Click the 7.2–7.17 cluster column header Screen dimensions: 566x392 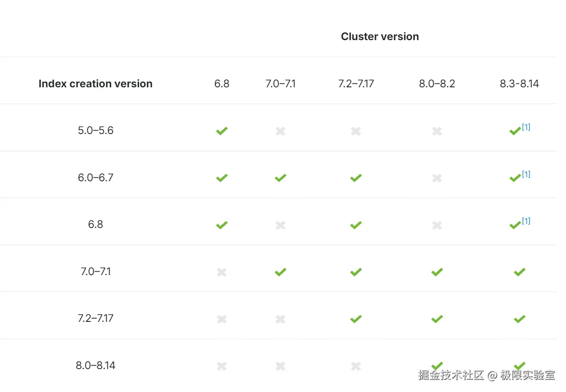click(x=356, y=84)
